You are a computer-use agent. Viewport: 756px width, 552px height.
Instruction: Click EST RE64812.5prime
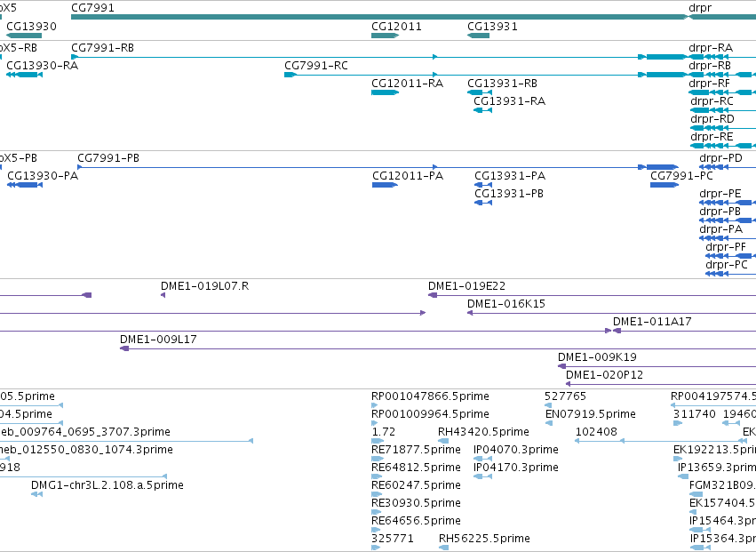[377, 476]
